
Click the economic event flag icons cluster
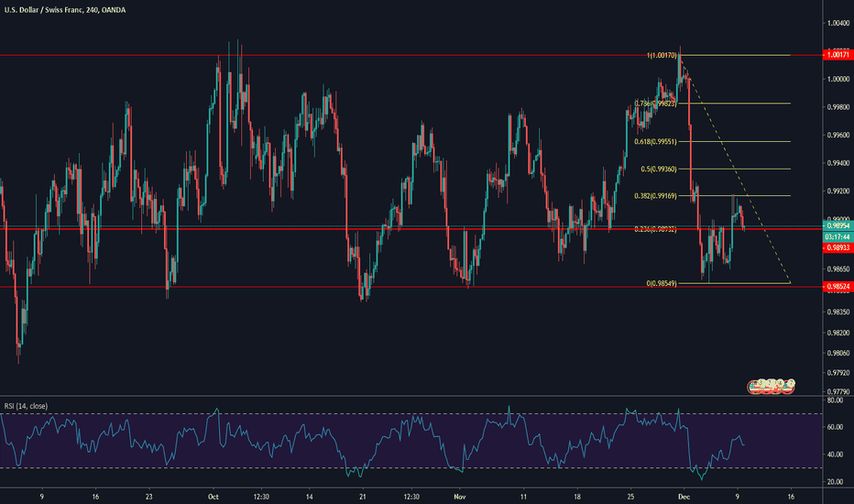(x=771, y=388)
